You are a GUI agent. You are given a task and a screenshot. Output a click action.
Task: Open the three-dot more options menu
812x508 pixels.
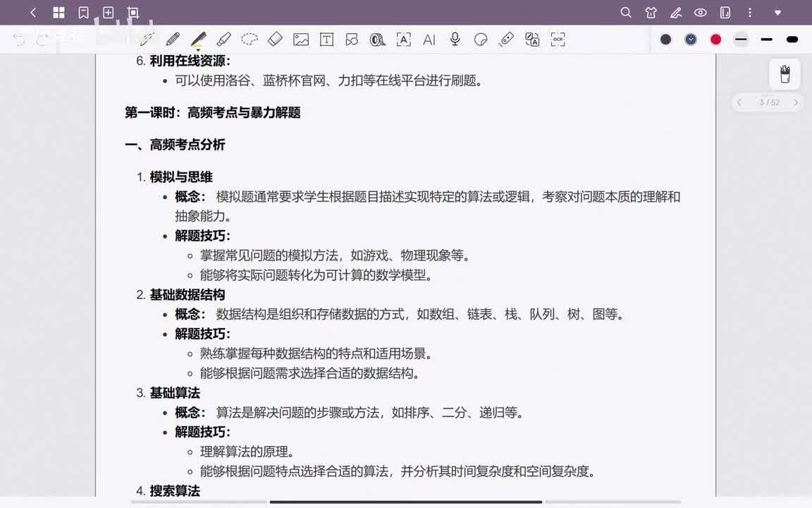coord(750,13)
